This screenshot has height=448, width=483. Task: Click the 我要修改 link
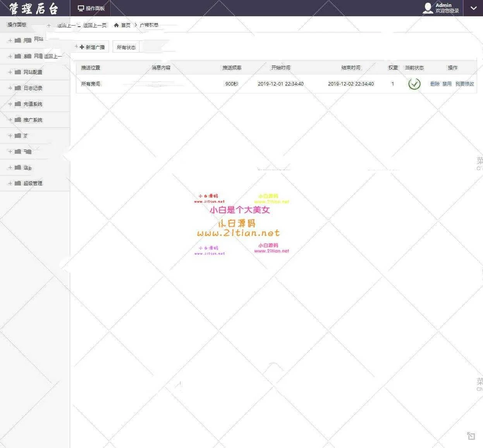(x=464, y=84)
